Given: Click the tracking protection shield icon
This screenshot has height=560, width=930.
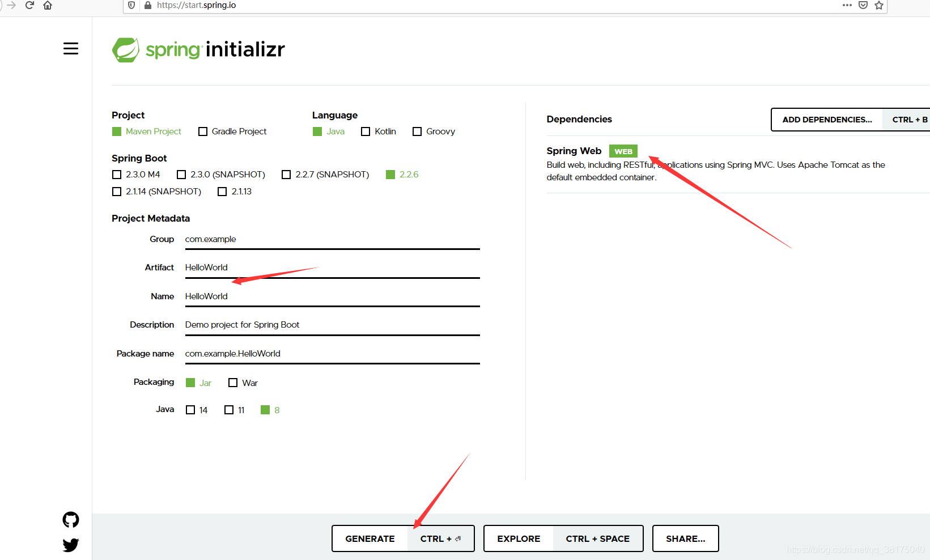Looking at the screenshot, I should [x=131, y=5].
